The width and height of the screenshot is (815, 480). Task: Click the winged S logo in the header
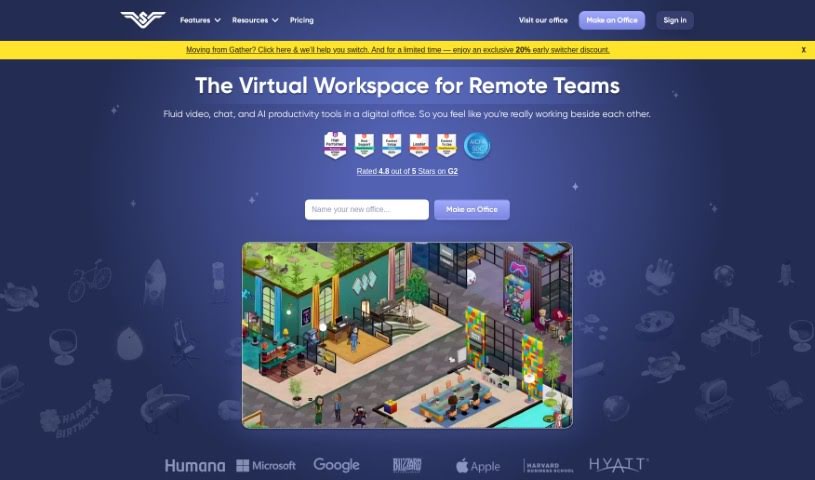point(143,20)
